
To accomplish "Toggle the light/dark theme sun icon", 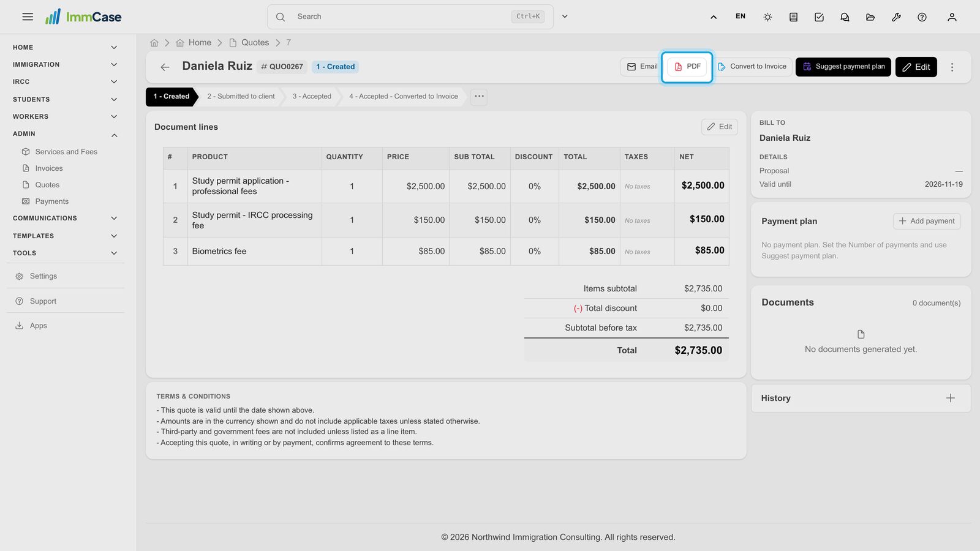I will click(x=767, y=17).
